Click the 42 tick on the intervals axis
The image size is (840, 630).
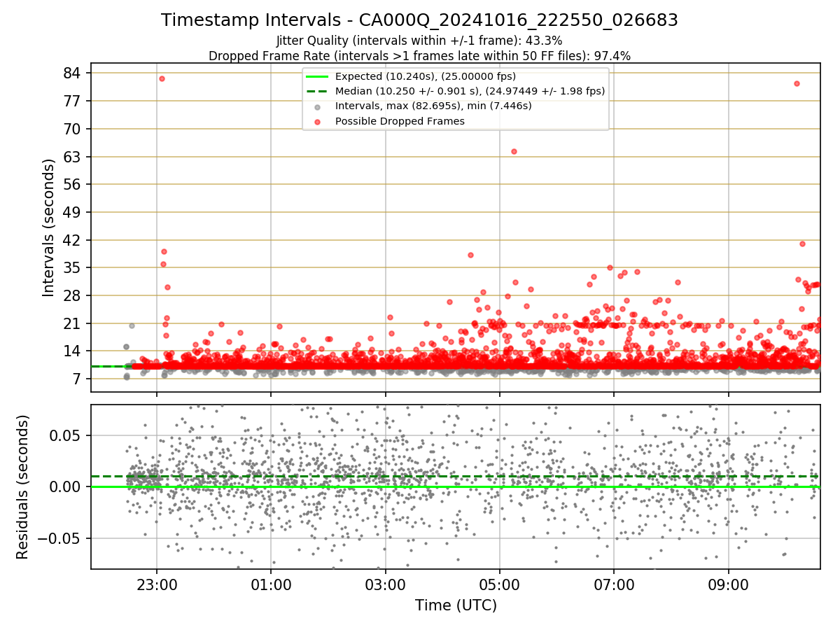pyautogui.click(x=73, y=239)
